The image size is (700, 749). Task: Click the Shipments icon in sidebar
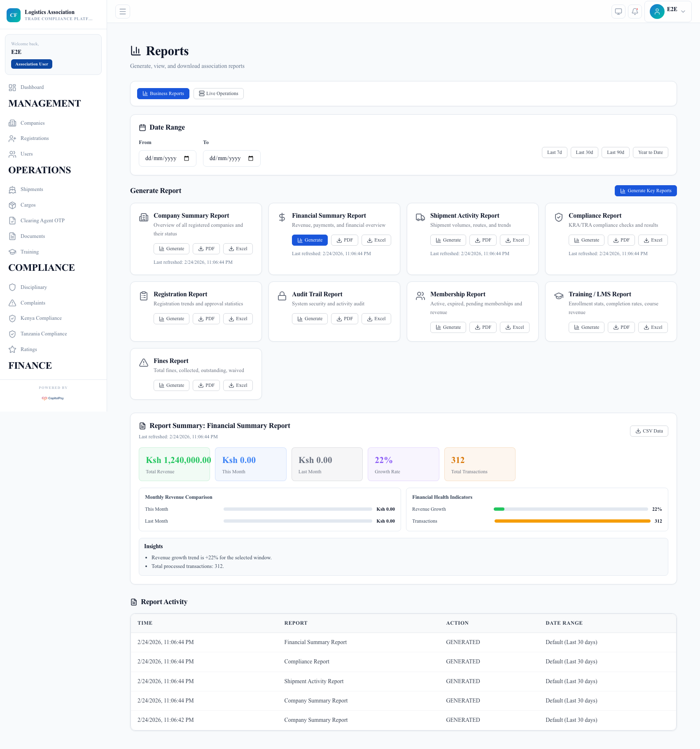click(x=12, y=190)
